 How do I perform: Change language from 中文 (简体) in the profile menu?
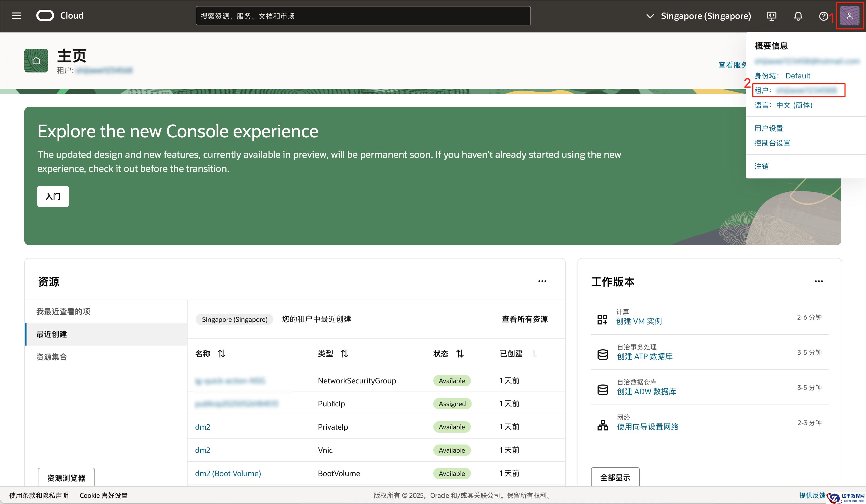[794, 105]
